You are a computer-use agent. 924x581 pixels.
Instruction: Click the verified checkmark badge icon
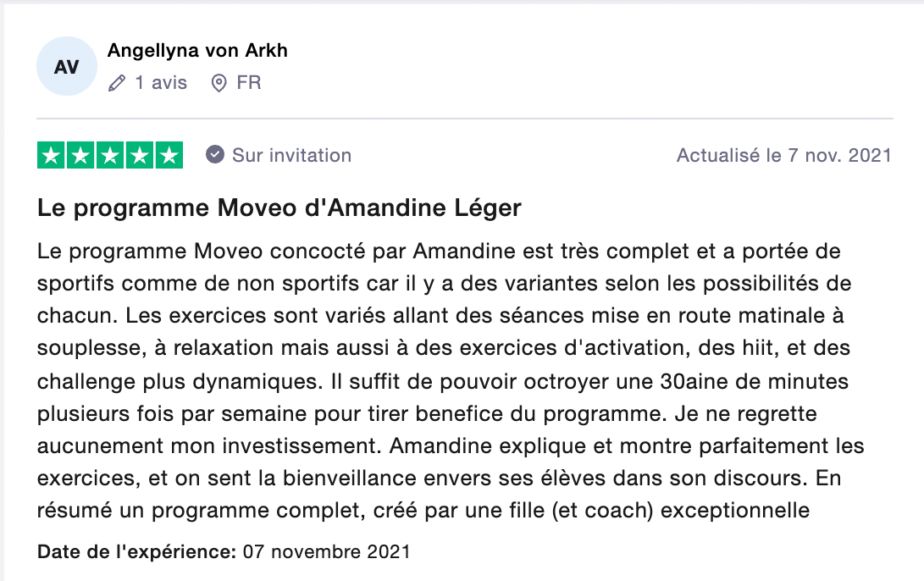(x=215, y=155)
